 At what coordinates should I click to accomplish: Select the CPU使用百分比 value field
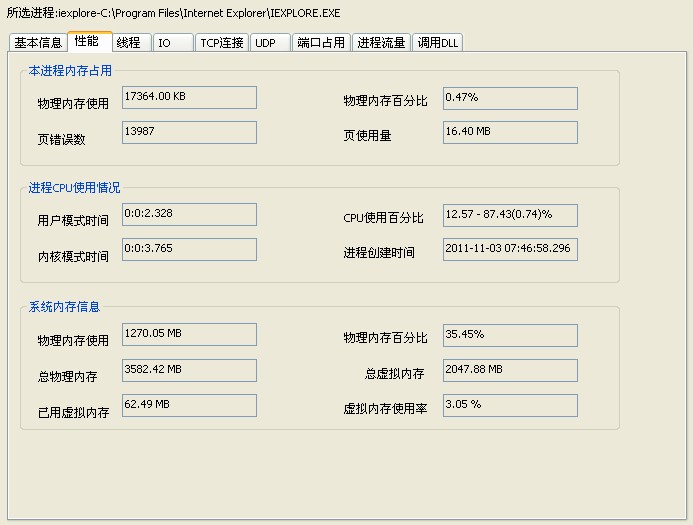(x=510, y=214)
